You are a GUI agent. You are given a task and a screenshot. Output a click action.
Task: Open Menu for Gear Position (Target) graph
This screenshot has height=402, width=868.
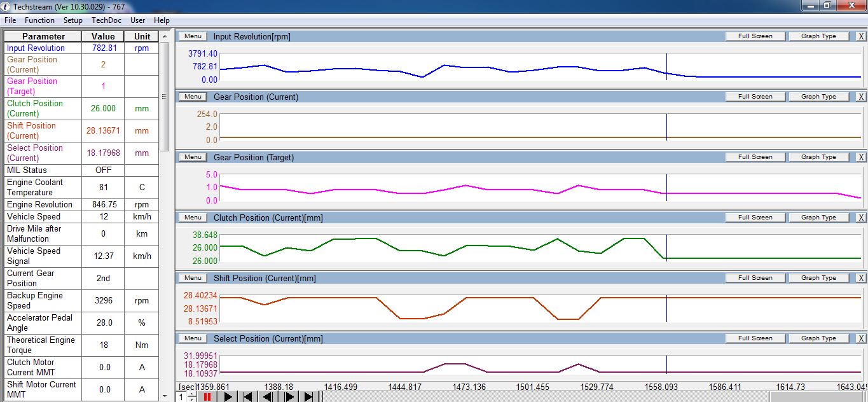point(193,157)
